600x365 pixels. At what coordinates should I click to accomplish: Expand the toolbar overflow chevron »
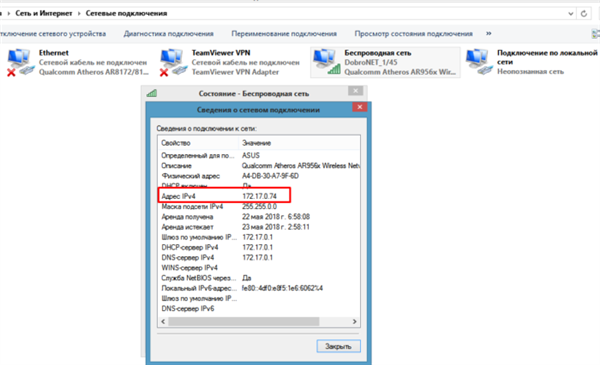[489, 34]
